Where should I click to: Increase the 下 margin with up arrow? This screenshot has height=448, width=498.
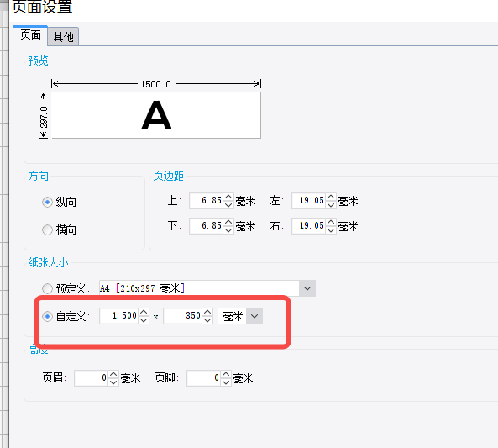228,222
